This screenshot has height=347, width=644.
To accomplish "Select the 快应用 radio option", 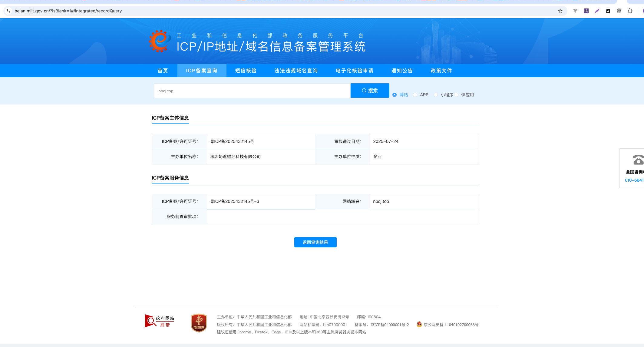I will (456, 95).
